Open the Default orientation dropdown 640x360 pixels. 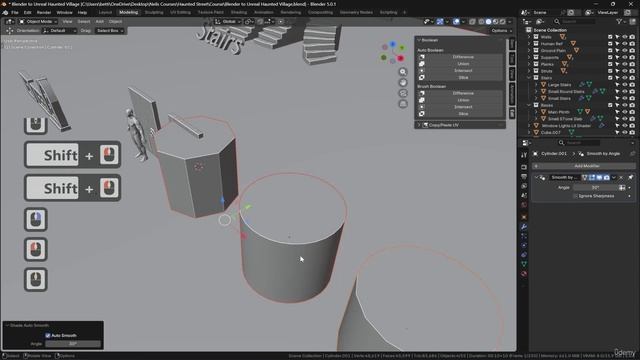click(x=60, y=31)
